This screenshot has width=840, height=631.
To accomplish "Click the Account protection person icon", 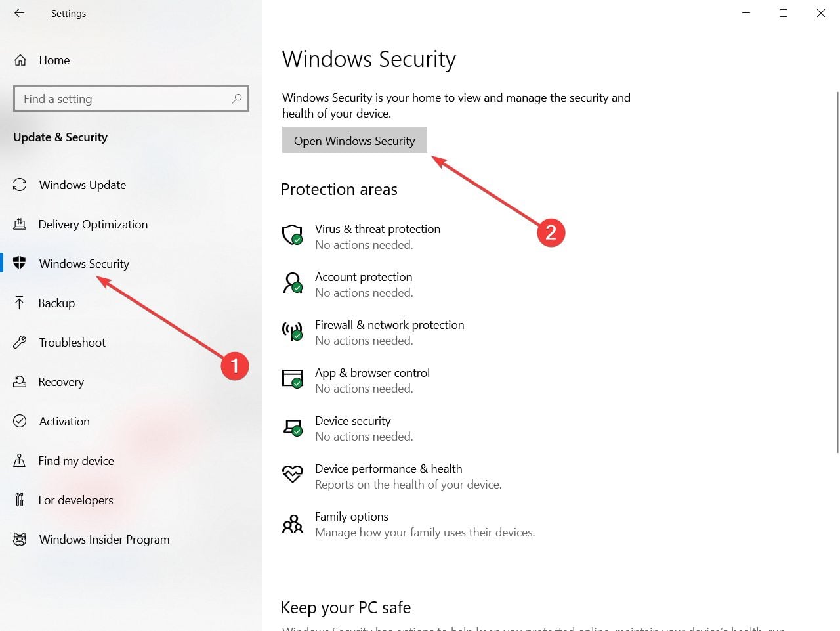I will (x=292, y=283).
